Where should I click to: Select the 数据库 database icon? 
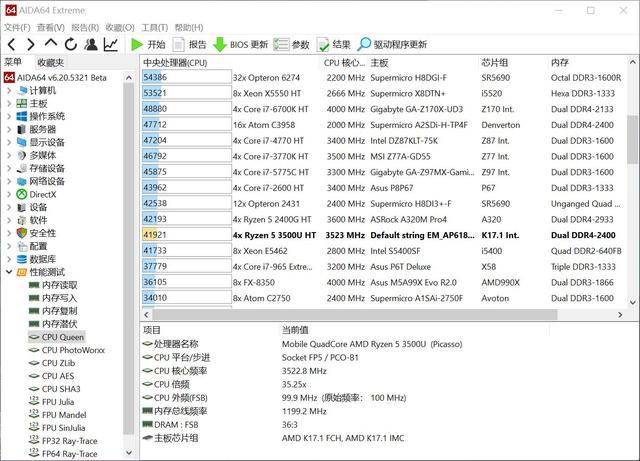[x=22, y=259]
